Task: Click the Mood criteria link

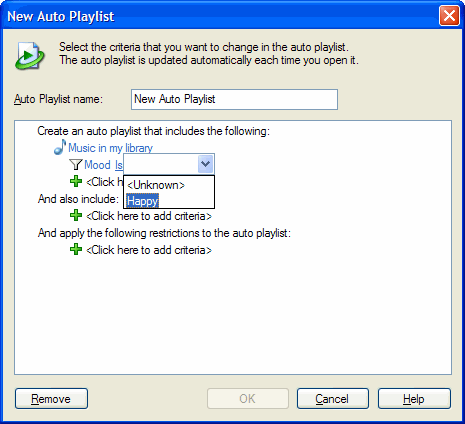Action: point(97,165)
